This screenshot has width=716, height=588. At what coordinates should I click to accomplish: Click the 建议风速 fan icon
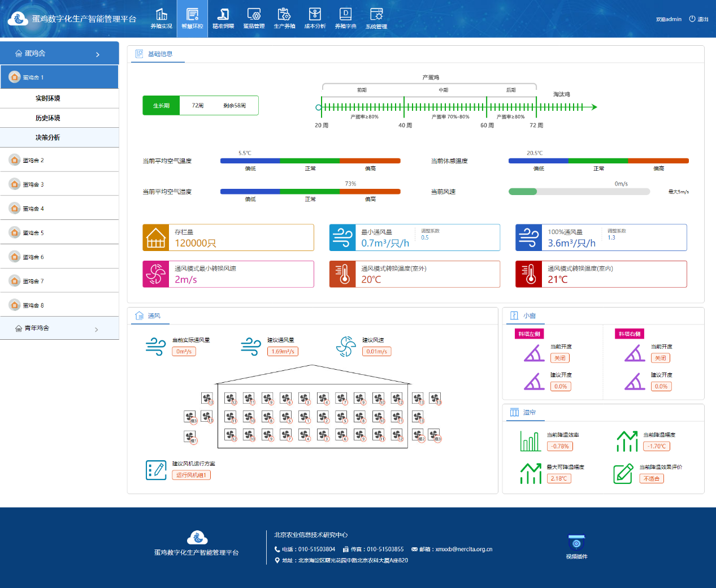[x=346, y=346]
